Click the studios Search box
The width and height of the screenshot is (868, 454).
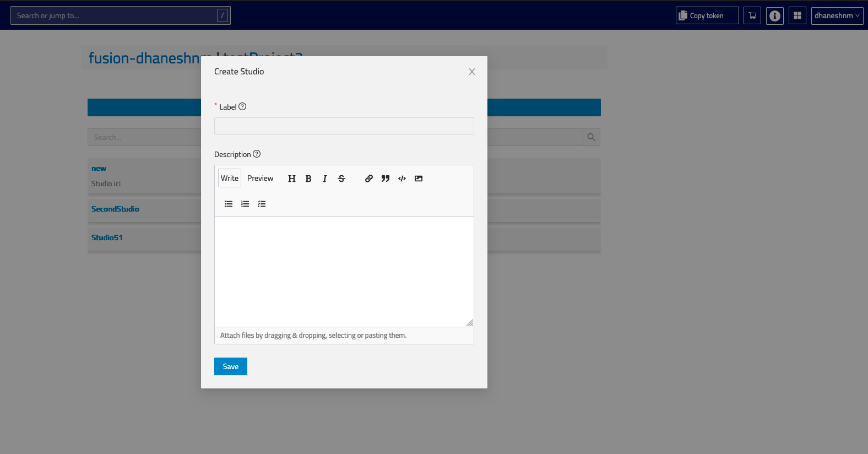pyautogui.click(x=144, y=137)
